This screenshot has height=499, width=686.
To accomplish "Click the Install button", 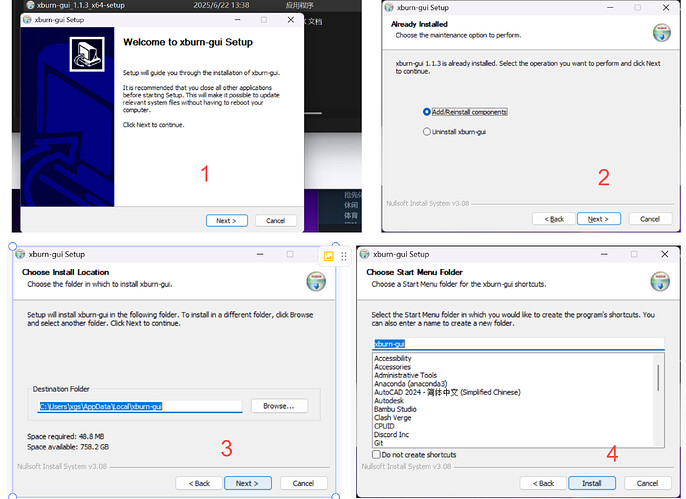I will [x=592, y=483].
